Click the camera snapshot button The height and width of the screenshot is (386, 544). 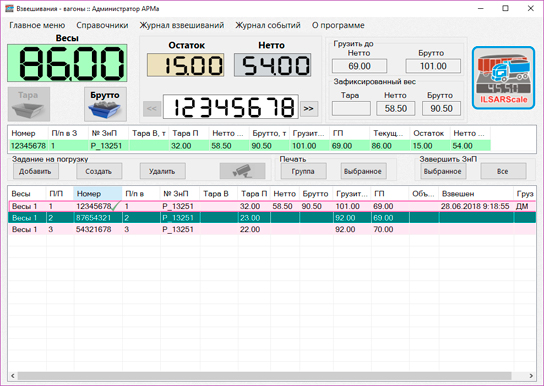242,171
